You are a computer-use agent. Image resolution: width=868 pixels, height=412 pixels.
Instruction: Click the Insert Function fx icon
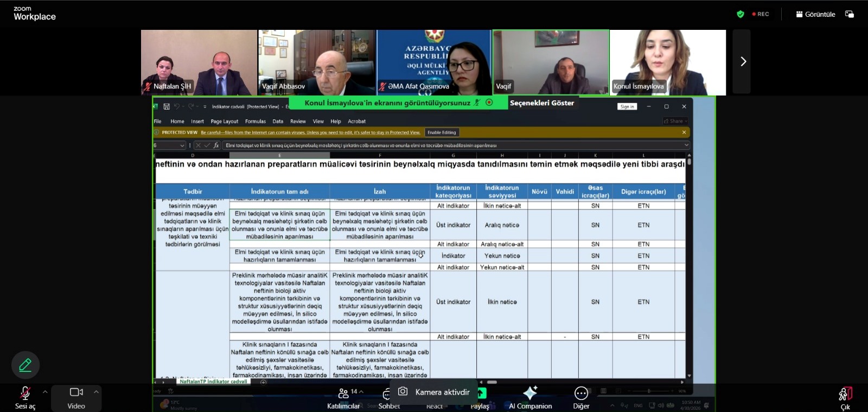(x=216, y=145)
